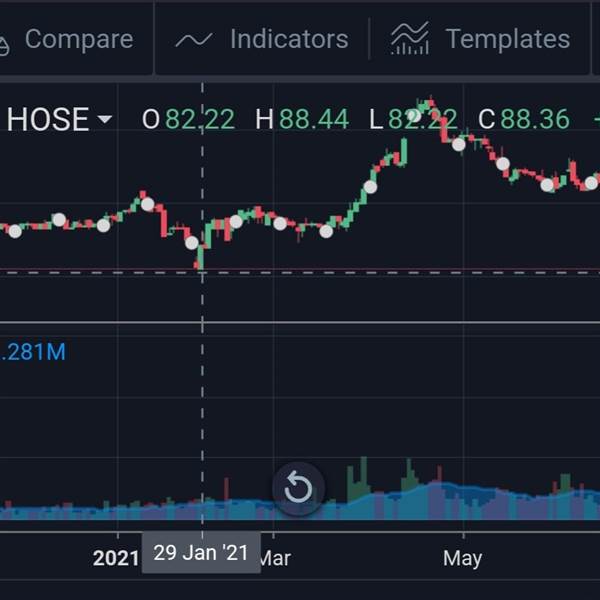
Task: Click the horizontal dashed price line
Action: [x=300, y=272]
